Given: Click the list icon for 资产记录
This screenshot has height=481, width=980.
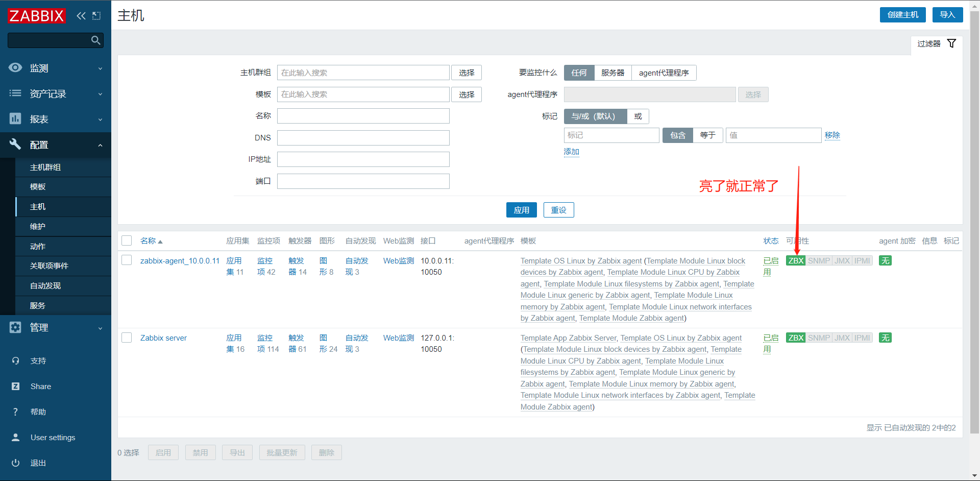Looking at the screenshot, I should [15, 93].
